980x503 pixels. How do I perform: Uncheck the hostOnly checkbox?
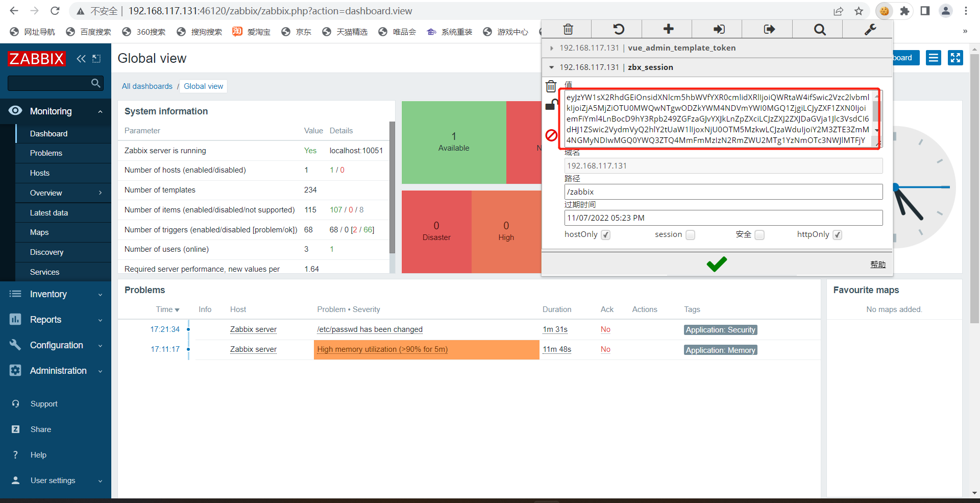(x=605, y=235)
